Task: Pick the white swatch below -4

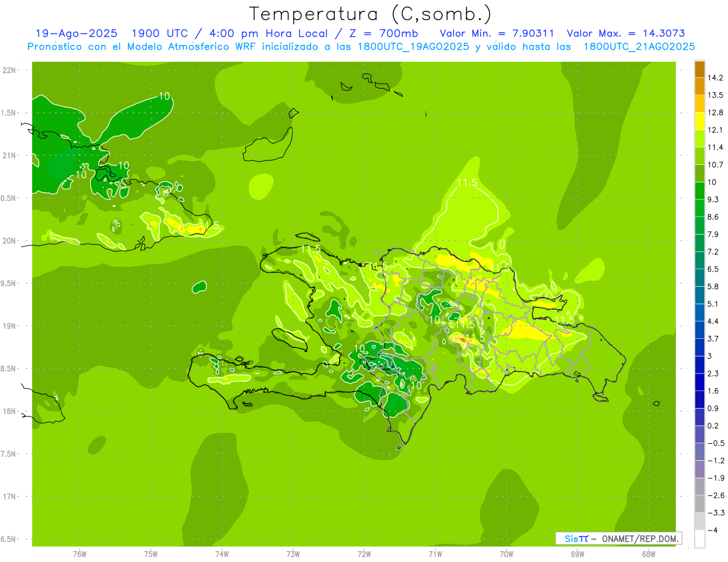Action: pos(699,539)
